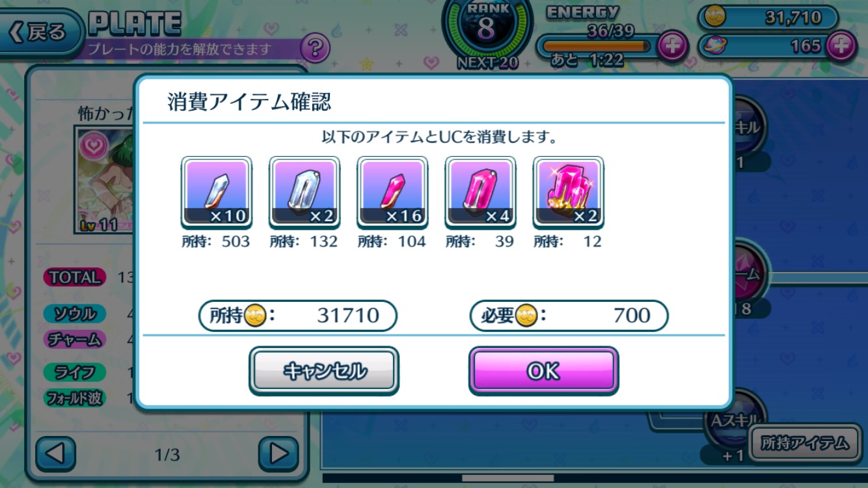Viewport: 868px width, 488px height.
Task: Tap the gold coin balance 31,710 display
Action: tap(768, 18)
